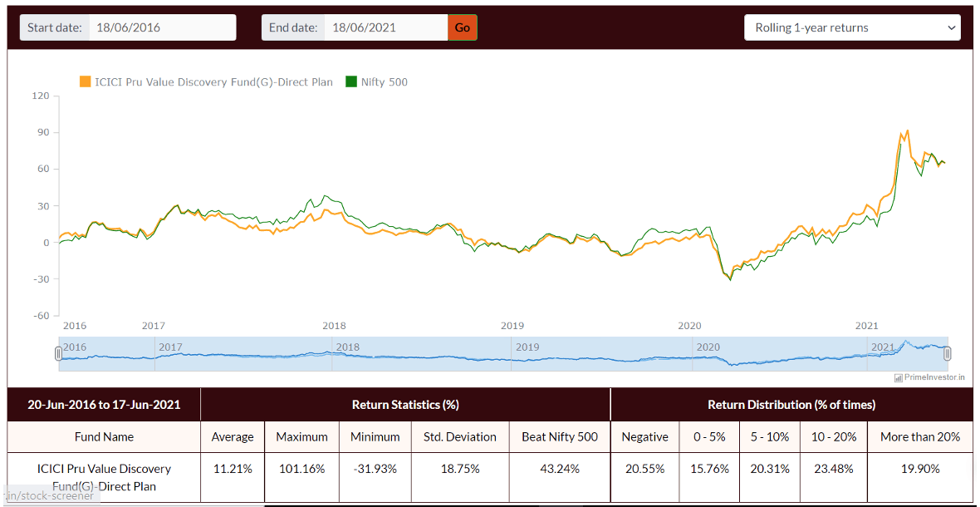
Task: Click the Start date input field
Action: pyautogui.click(x=163, y=27)
